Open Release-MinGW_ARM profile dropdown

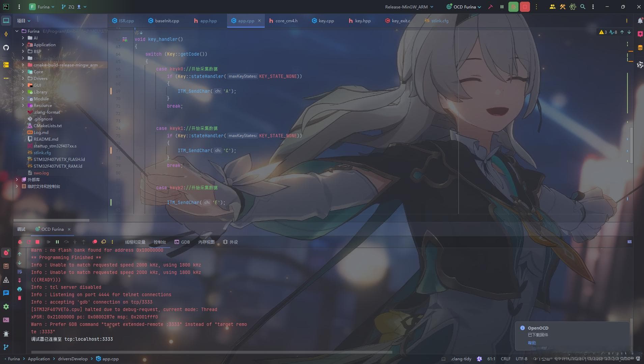click(x=409, y=7)
